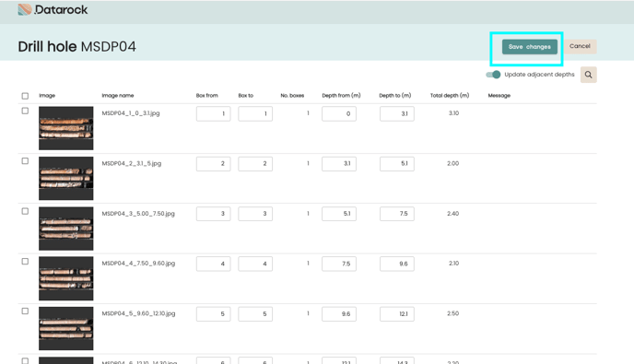Edit Depth to field of row MSDP04_1_0_3.1.jpg
This screenshot has height=364, width=634.
(396, 113)
